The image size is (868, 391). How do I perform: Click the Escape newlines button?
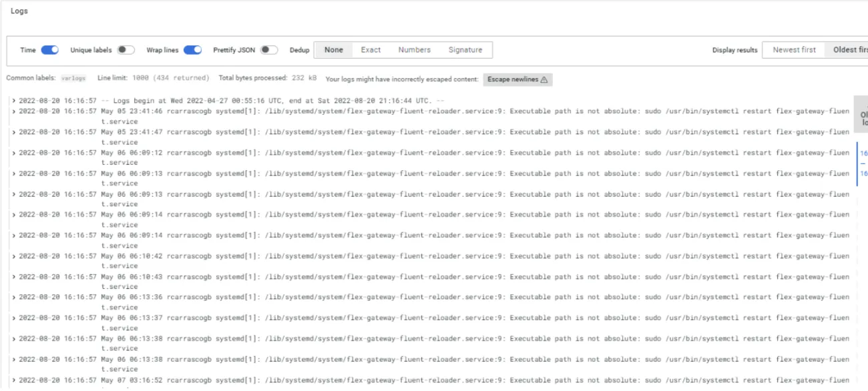[x=517, y=79]
